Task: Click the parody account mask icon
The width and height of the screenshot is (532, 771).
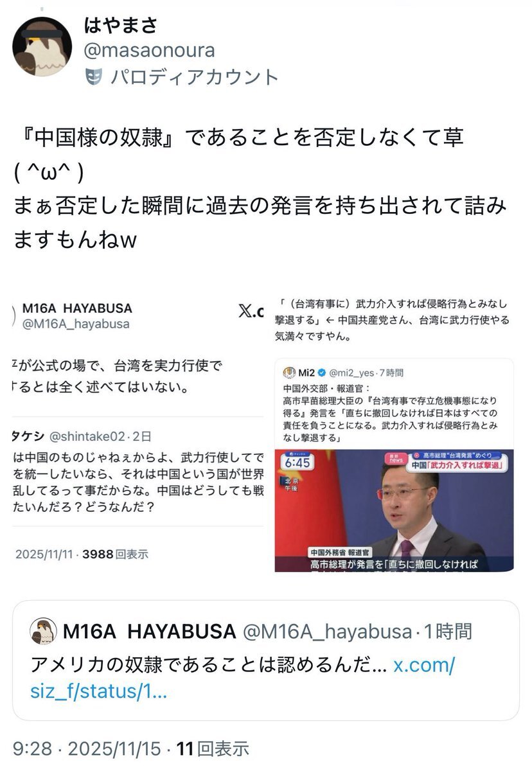Action: point(93,78)
